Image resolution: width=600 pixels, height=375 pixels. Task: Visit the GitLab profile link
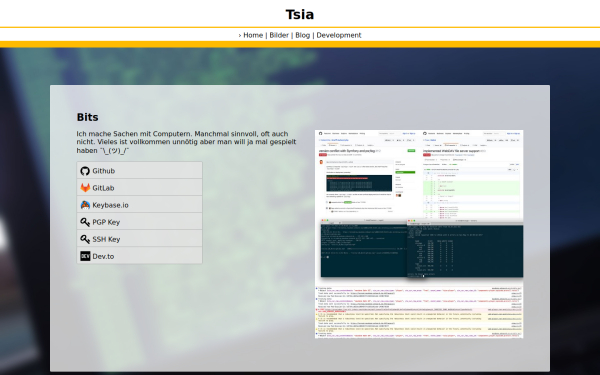pos(139,188)
